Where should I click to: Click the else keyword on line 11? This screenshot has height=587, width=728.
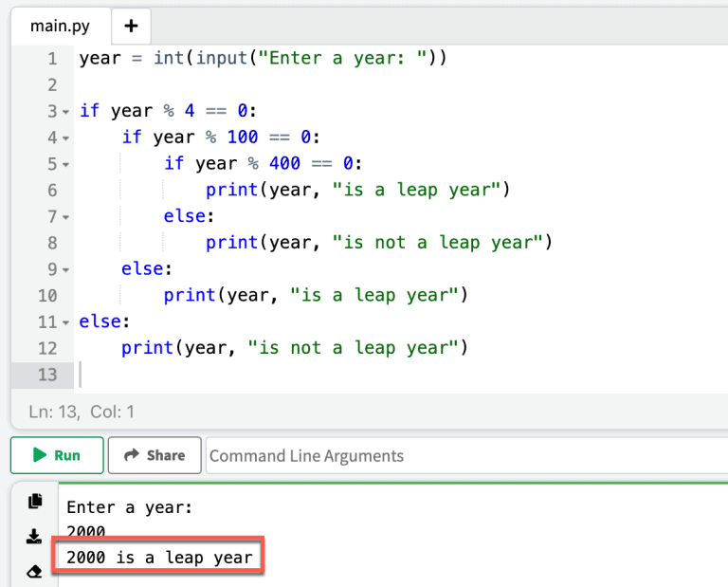coord(100,321)
